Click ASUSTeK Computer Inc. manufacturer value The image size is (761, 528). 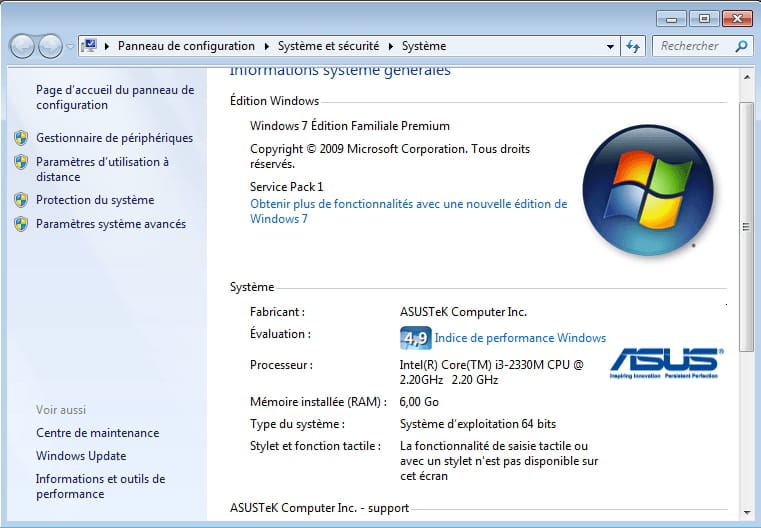463,312
